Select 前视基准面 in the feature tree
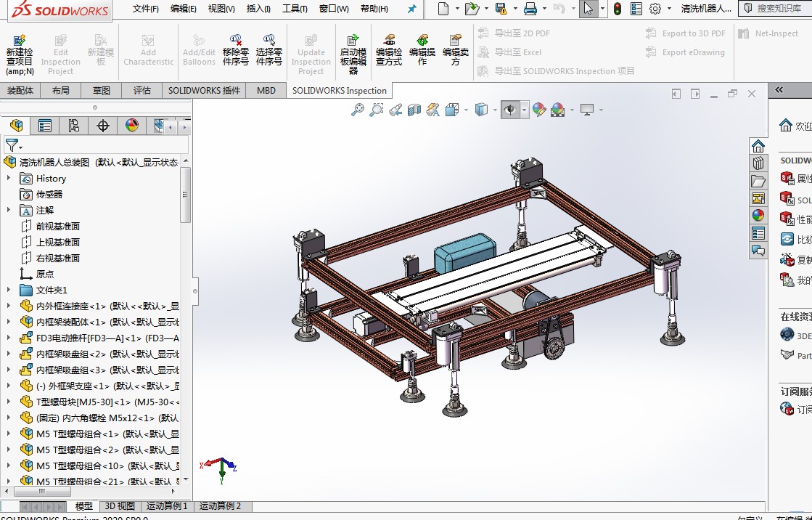This screenshot has height=520, width=812. (58, 226)
